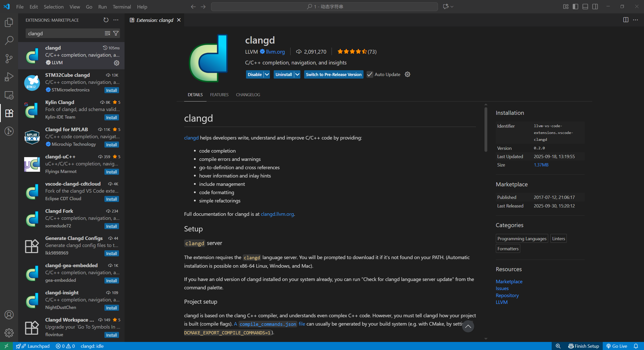
Task: Click Switch to Pre-Release Version button
Action: tap(334, 75)
